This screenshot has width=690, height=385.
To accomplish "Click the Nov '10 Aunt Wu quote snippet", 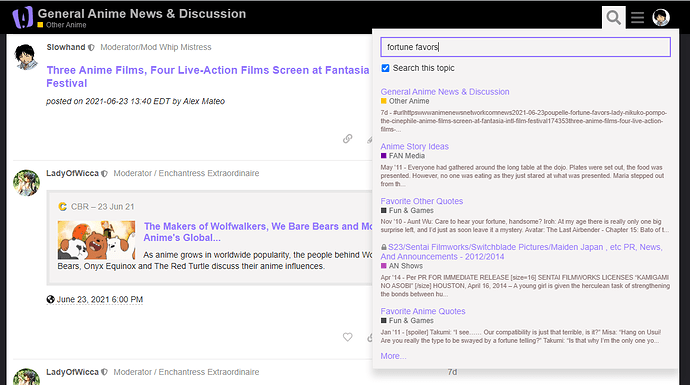I will point(525,226).
